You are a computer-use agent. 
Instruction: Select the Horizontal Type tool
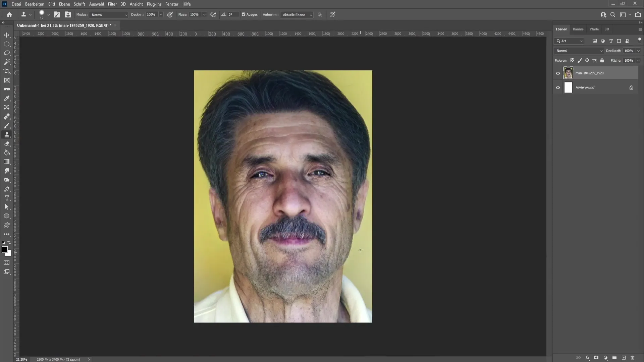7,198
